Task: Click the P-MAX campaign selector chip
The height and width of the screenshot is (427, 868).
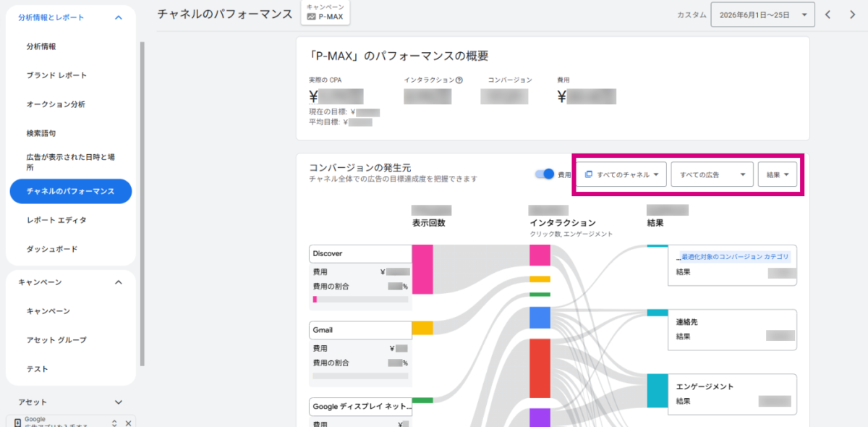Action: pyautogui.click(x=325, y=12)
